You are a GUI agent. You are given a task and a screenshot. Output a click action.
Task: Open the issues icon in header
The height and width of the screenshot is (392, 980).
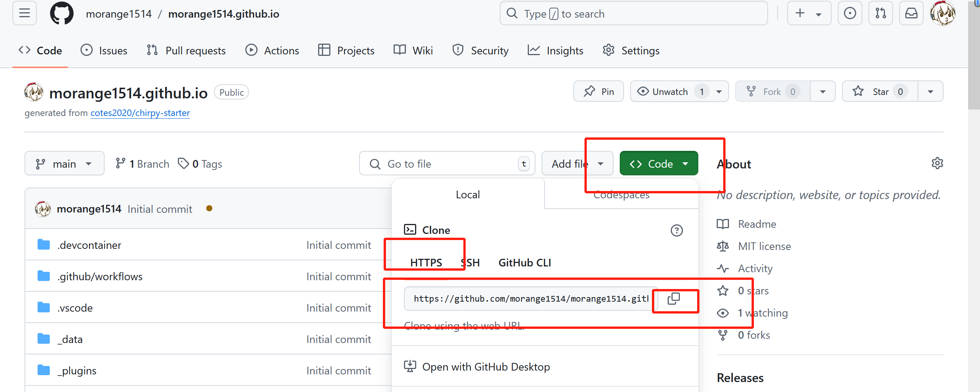click(x=850, y=13)
